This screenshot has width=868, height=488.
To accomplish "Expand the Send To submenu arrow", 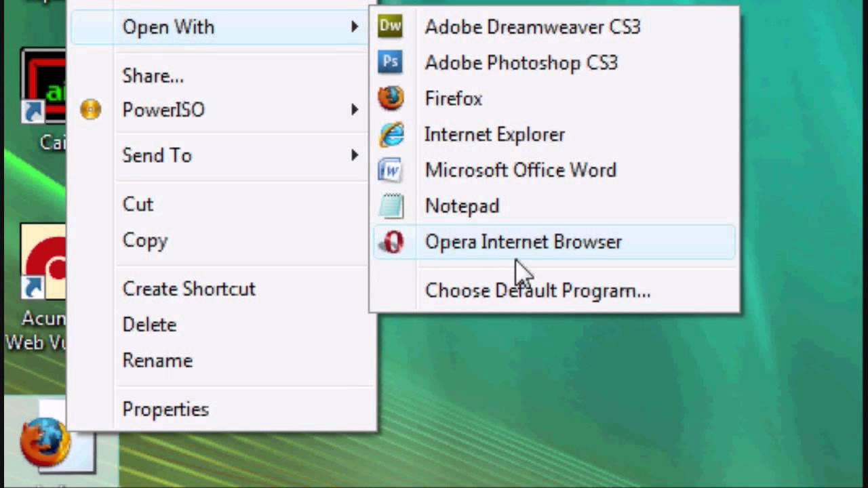I will pos(354,155).
